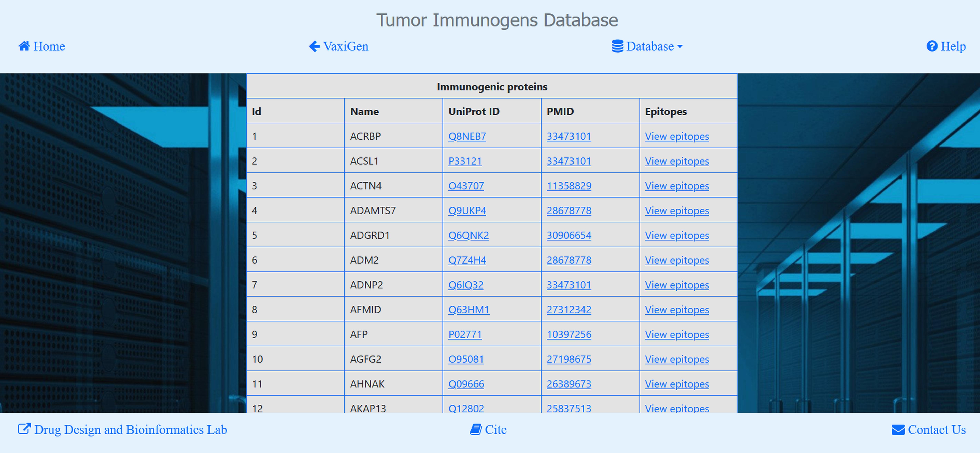Open UniProt entry Q63HM1
The image size is (980, 453).
pos(469,309)
